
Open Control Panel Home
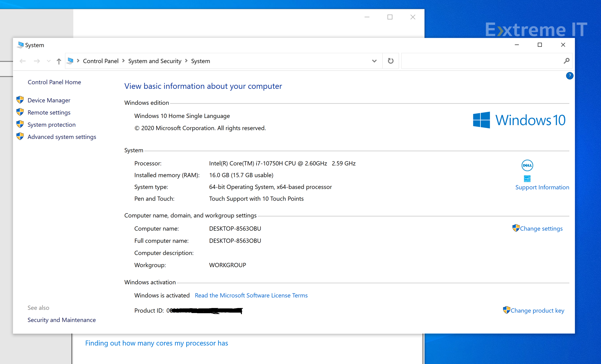coord(54,82)
